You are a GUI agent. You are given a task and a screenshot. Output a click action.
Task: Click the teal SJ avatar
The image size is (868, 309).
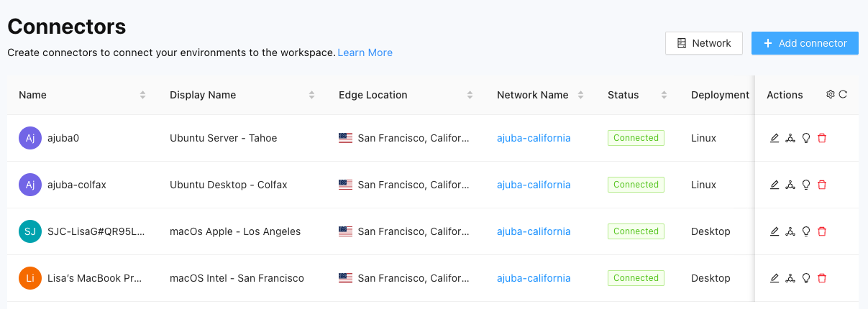tap(30, 231)
